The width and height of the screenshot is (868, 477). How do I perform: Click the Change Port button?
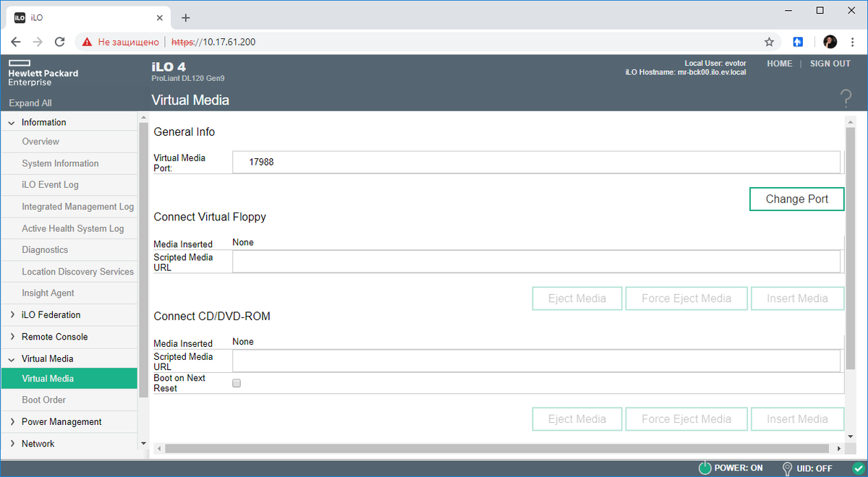[797, 199]
